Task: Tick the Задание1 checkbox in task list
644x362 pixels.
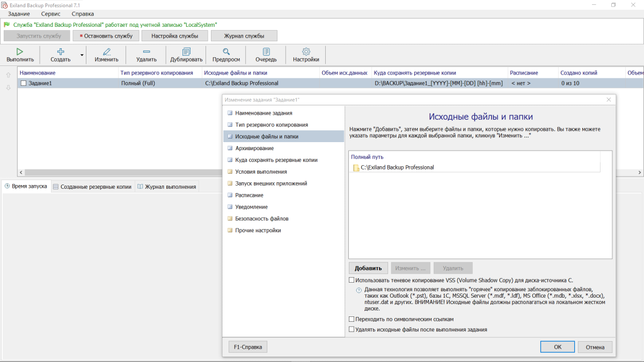Action: pyautogui.click(x=23, y=83)
